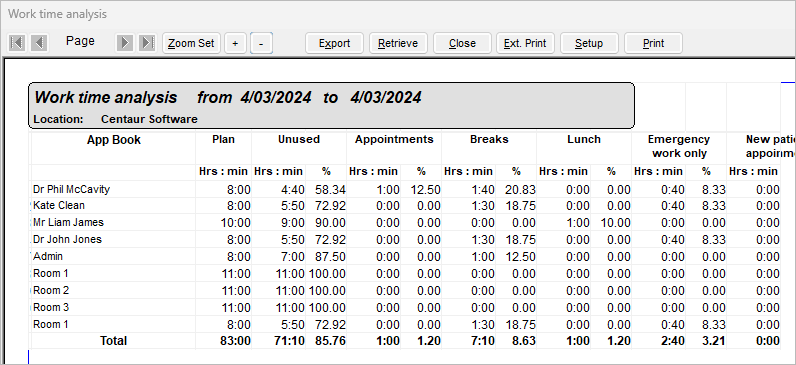The width and height of the screenshot is (796, 365).
Task: Click the Emergency work only header
Action: point(679,146)
